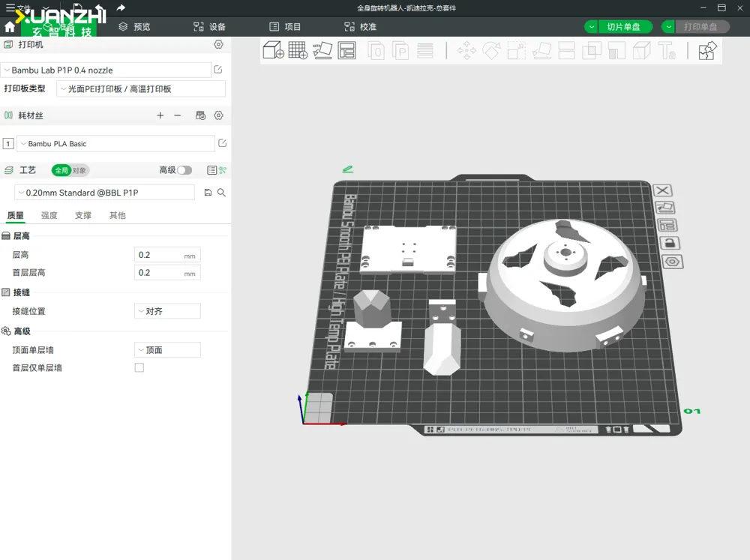This screenshot has width=750, height=560.
Task: Open the 接缝位置 对齐 dropdown
Action: tap(167, 311)
